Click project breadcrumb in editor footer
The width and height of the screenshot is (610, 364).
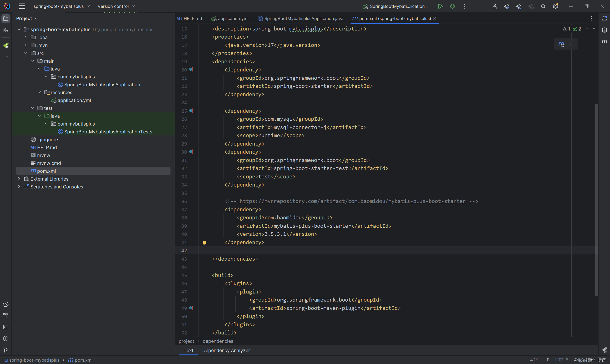pyautogui.click(x=186, y=341)
